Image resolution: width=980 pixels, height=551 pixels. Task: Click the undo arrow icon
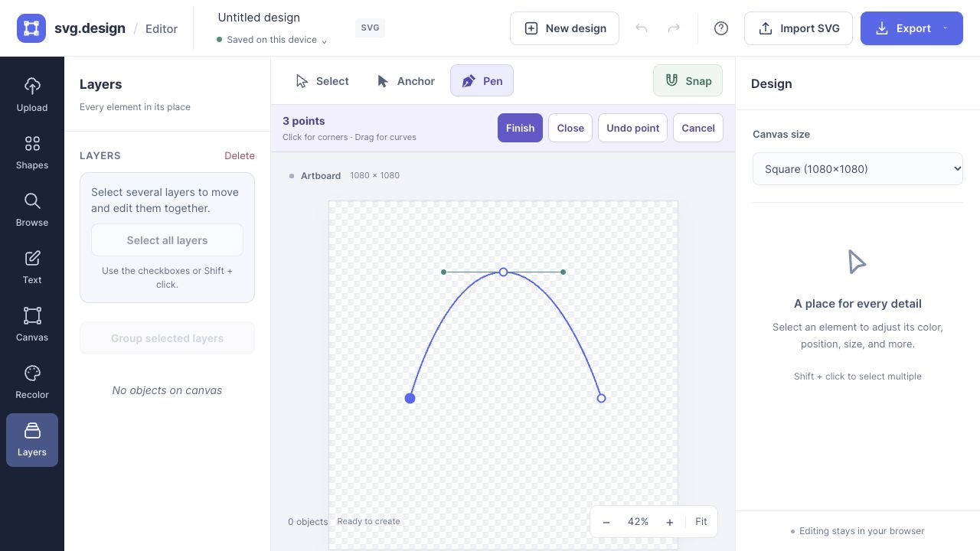[x=642, y=28]
